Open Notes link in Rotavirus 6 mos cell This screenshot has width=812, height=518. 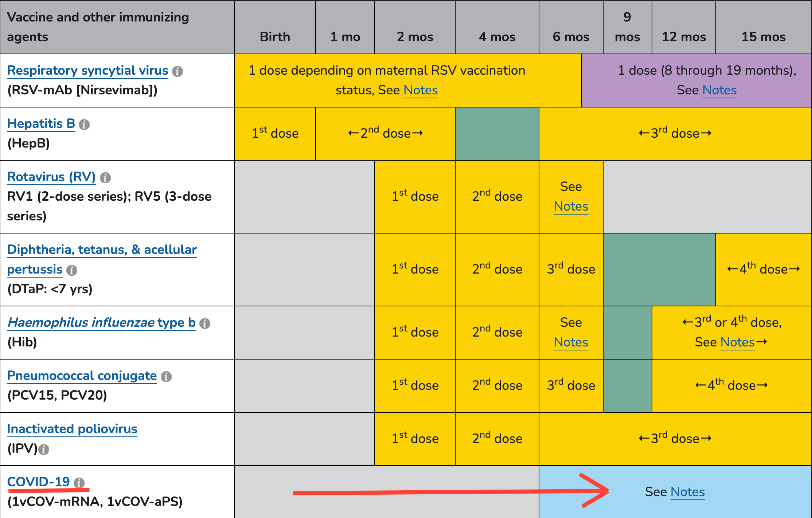pos(571,206)
